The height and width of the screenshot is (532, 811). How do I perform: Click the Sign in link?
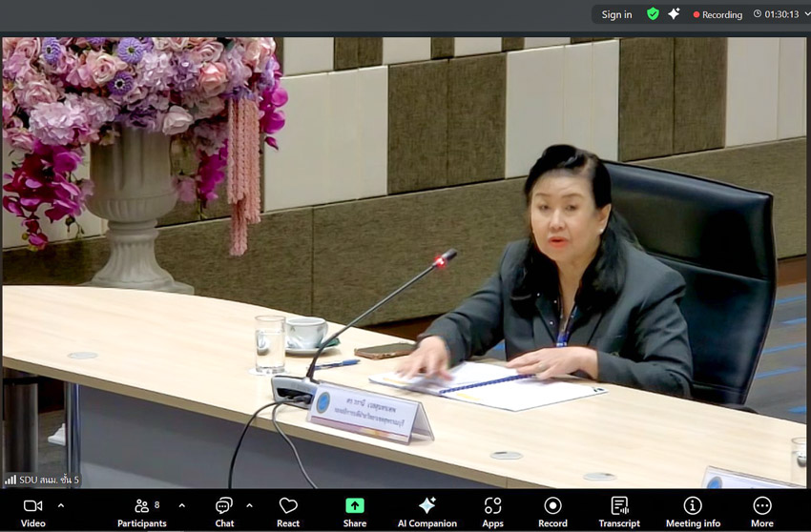(x=616, y=14)
